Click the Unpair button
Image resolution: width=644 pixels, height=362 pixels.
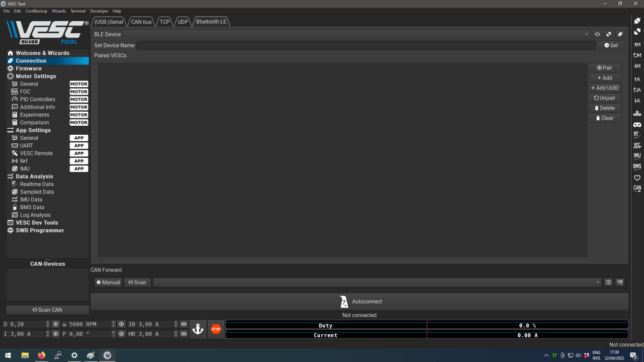(x=605, y=98)
